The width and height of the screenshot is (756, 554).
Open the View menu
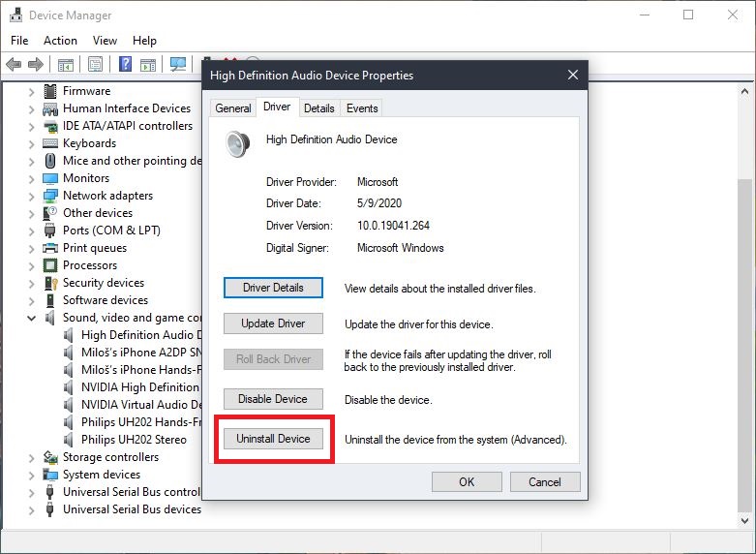(105, 41)
